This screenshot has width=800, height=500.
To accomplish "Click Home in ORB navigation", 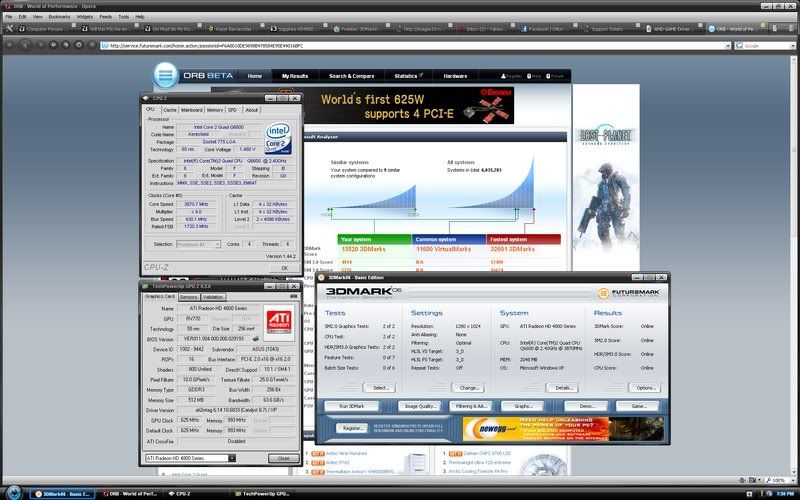I will 255,76.
